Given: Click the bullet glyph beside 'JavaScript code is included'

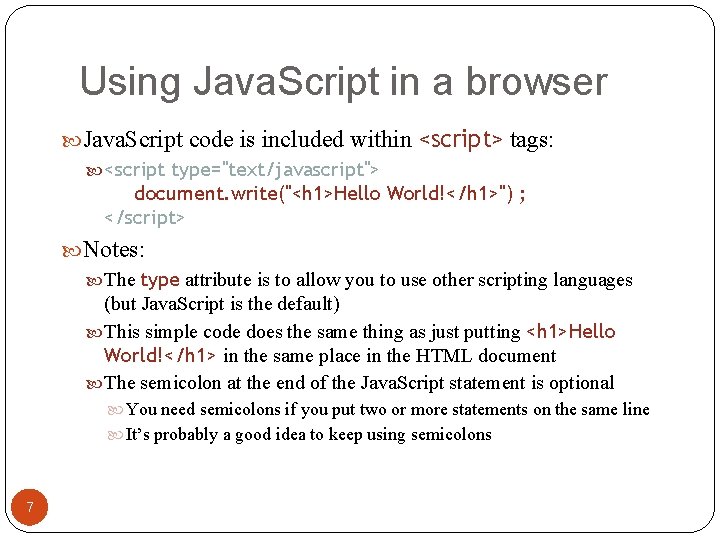Looking at the screenshot, I should coord(71,141).
